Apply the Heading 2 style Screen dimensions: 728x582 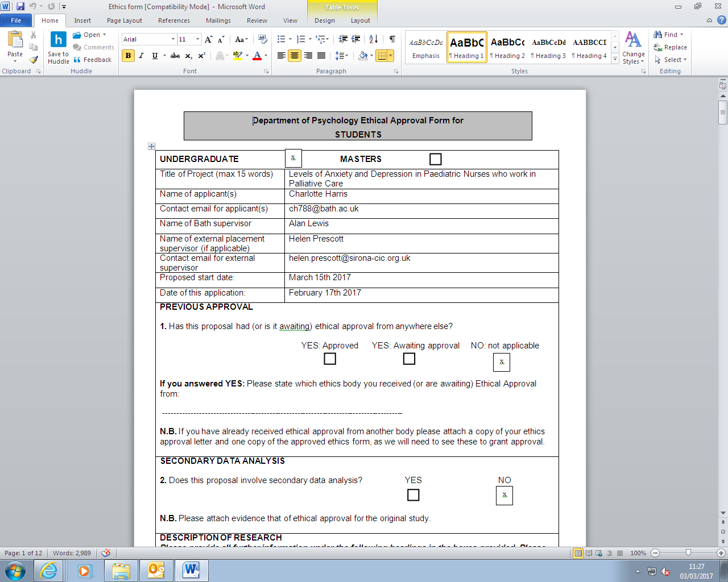coord(507,47)
